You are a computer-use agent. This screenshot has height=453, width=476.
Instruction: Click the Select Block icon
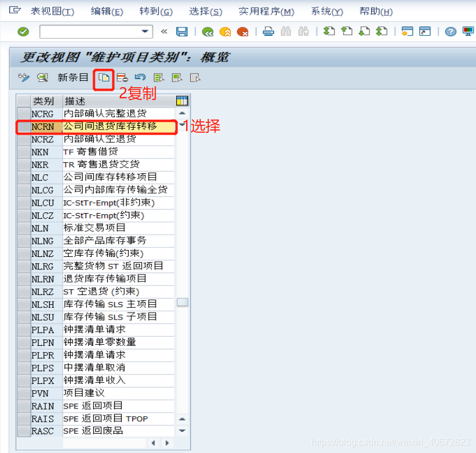(x=177, y=78)
